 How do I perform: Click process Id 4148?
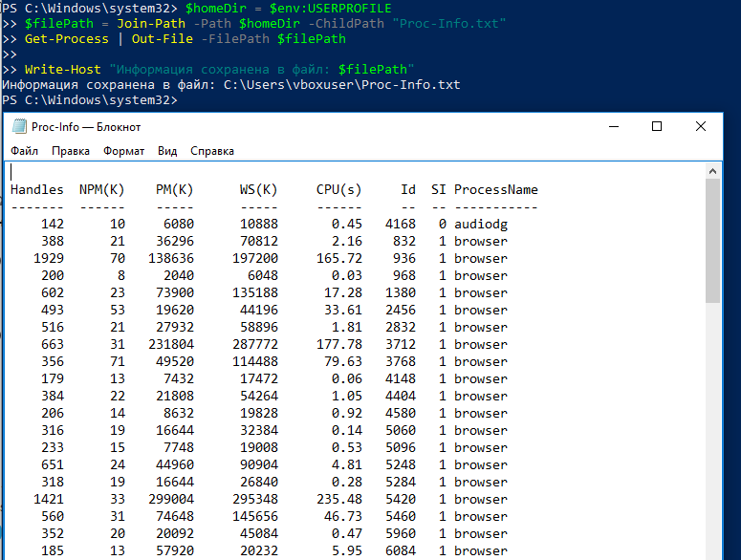point(401,378)
